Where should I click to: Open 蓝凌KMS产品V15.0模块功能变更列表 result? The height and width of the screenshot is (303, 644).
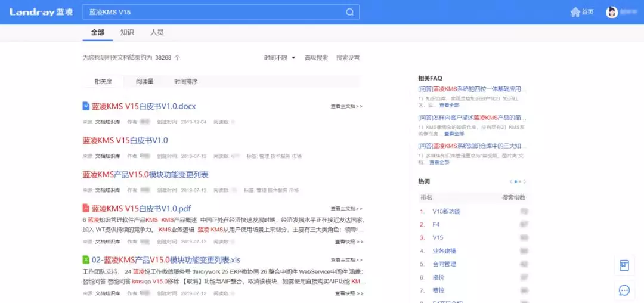[x=145, y=175]
